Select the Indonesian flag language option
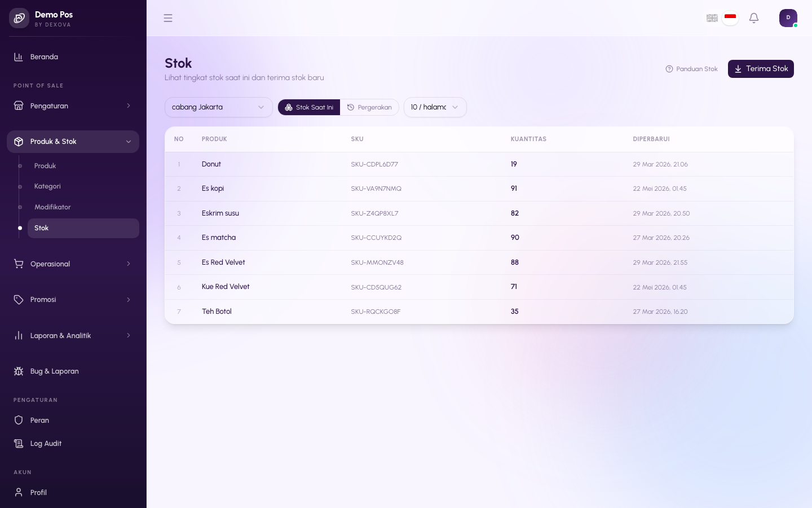The height and width of the screenshot is (508, 812). [730, 18]
